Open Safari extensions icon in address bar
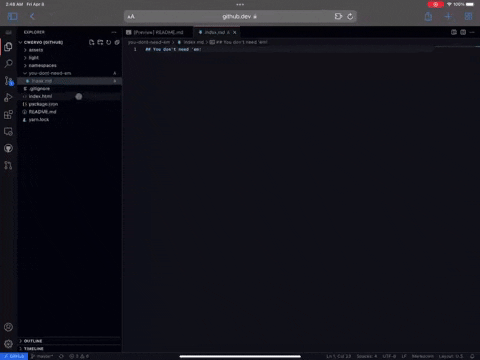480x360 pixels. 338,16
